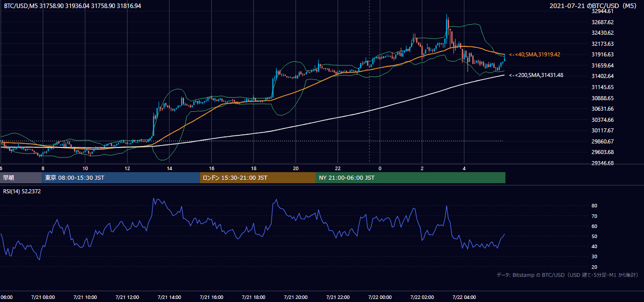Click hour label 14 under the price chart

point(169,168)
